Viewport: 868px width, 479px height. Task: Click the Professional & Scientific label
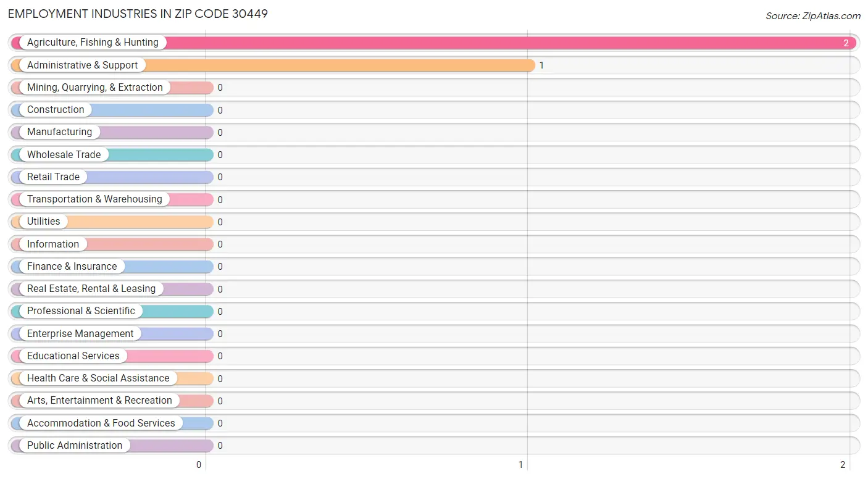[81, 311]
